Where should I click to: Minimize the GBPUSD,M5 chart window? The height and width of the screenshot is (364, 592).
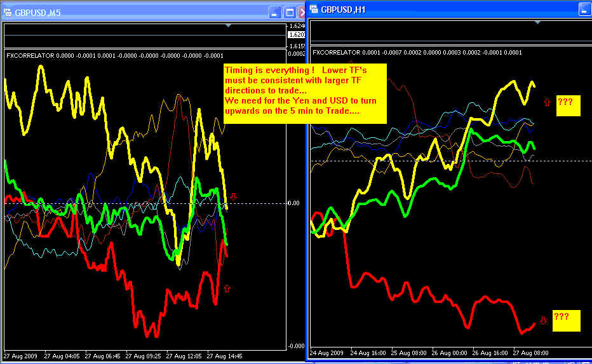275,13
